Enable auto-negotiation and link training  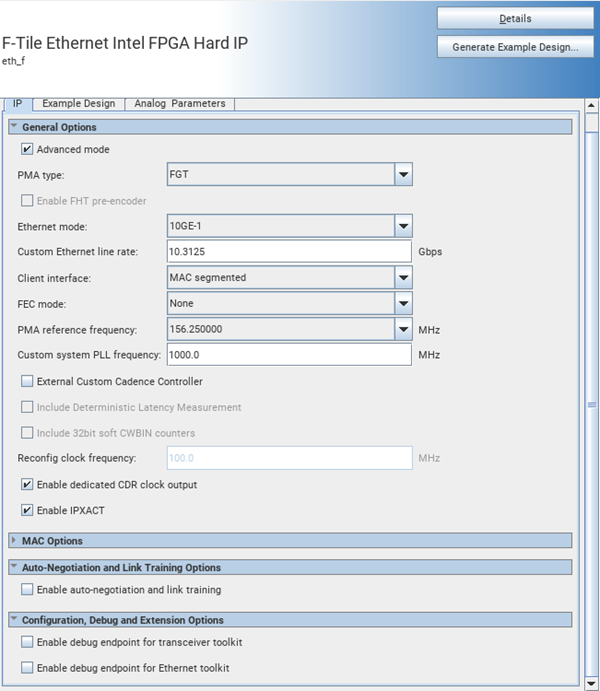point(27,589)
